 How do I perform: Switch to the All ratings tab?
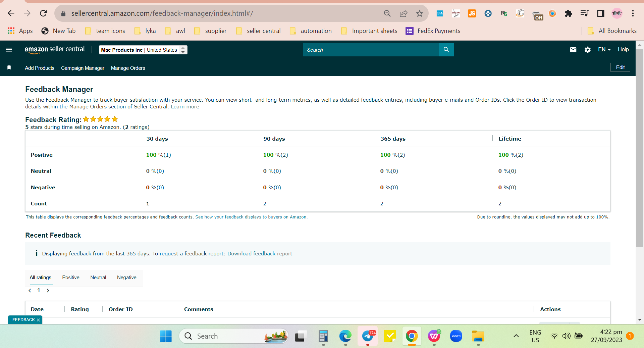pyautogui.click(x=41, y=278)
